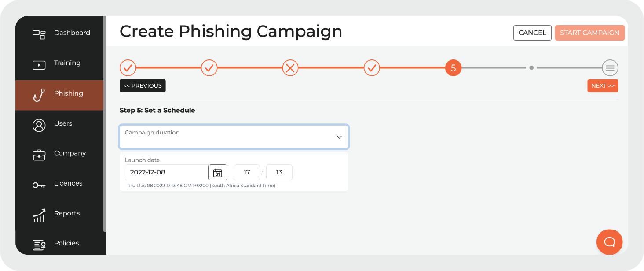Image resolution: width=644 pixels, height=271 pixels.
Task: Click the launch date input field
Action: coord(166,172)
